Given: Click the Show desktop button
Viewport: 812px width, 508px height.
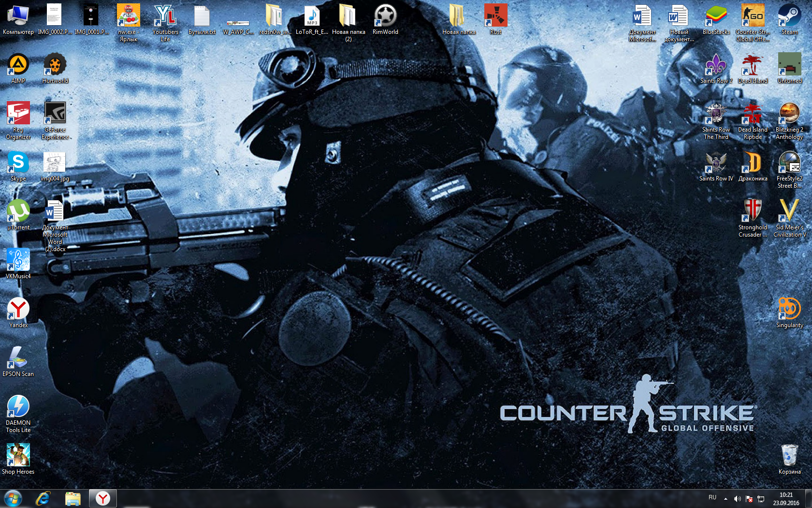Looking at the screenshot, I should pyautogui.click(x=808, y=499).
